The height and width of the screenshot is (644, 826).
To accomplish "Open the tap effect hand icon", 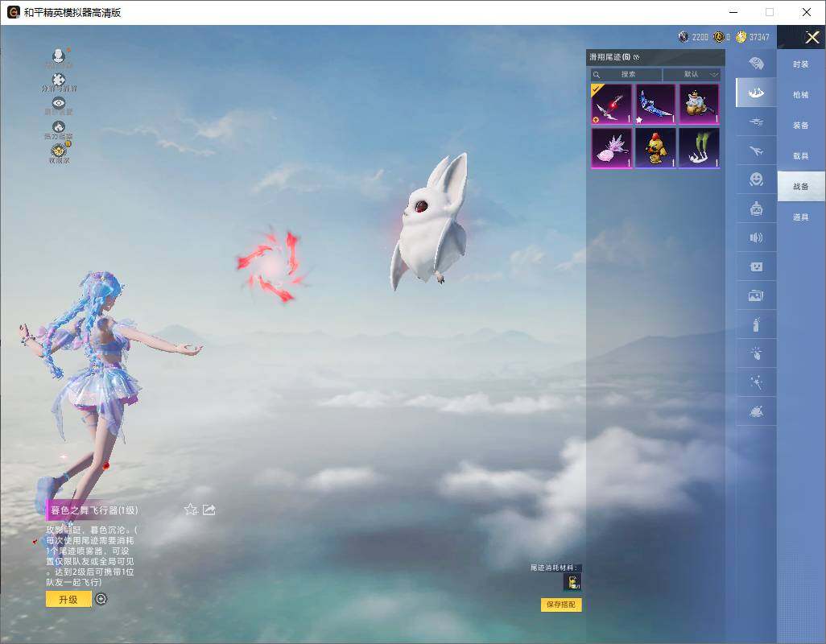I will pyautogui.click(x=757, y=353).
